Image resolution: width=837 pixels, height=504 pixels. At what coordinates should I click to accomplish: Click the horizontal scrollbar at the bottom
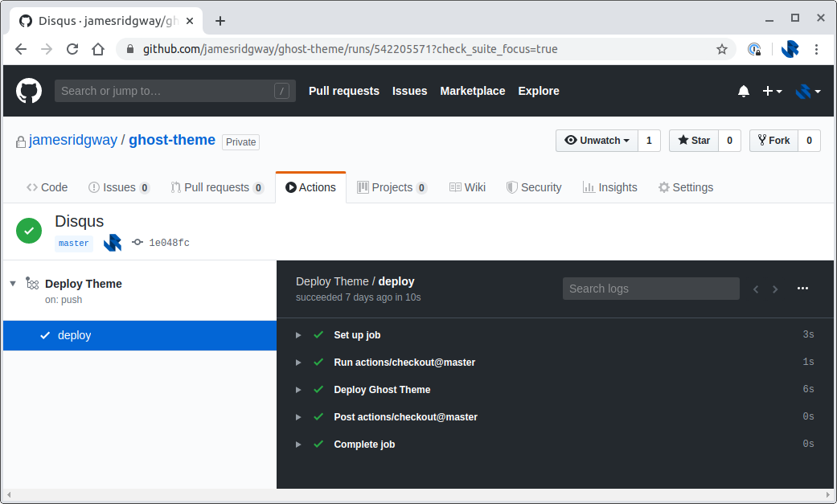pyautogui.click(x=418, y=495)
